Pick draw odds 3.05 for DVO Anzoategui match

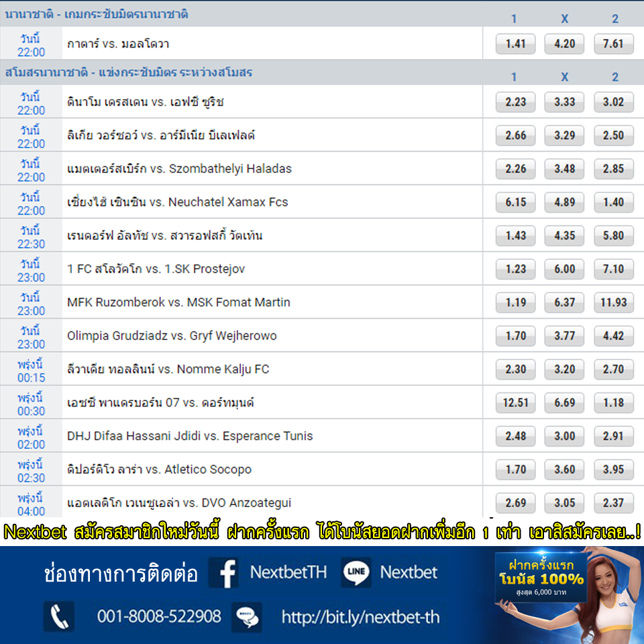coord(564,502)
